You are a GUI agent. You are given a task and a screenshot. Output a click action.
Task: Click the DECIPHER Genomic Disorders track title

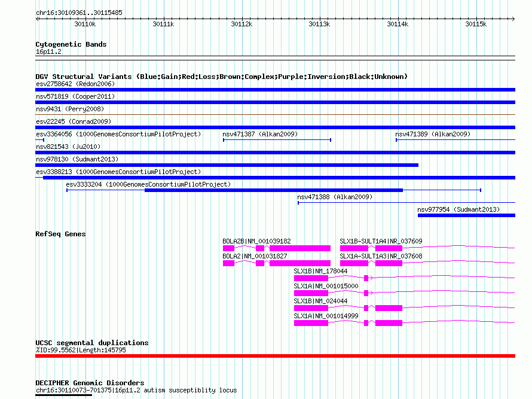click(90, 383)
